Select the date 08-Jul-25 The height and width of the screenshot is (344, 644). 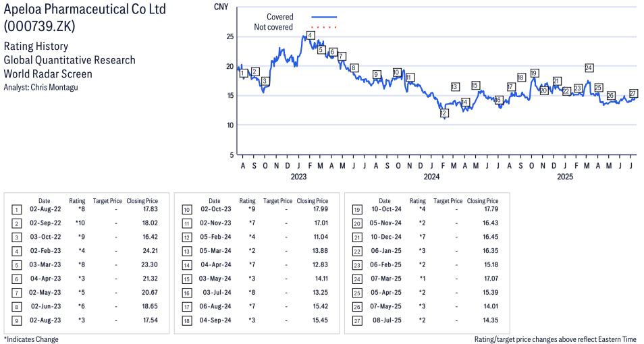pyautogui.click(x=387, y=320)
